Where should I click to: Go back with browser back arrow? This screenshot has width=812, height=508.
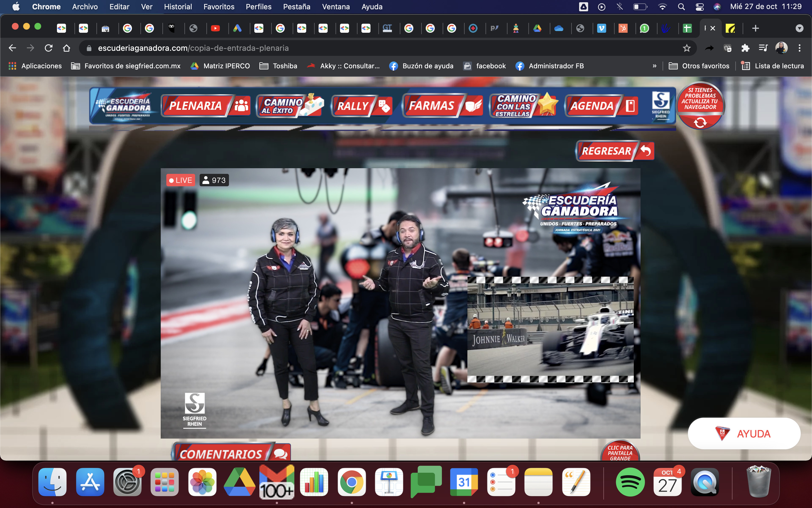point(12,48)
